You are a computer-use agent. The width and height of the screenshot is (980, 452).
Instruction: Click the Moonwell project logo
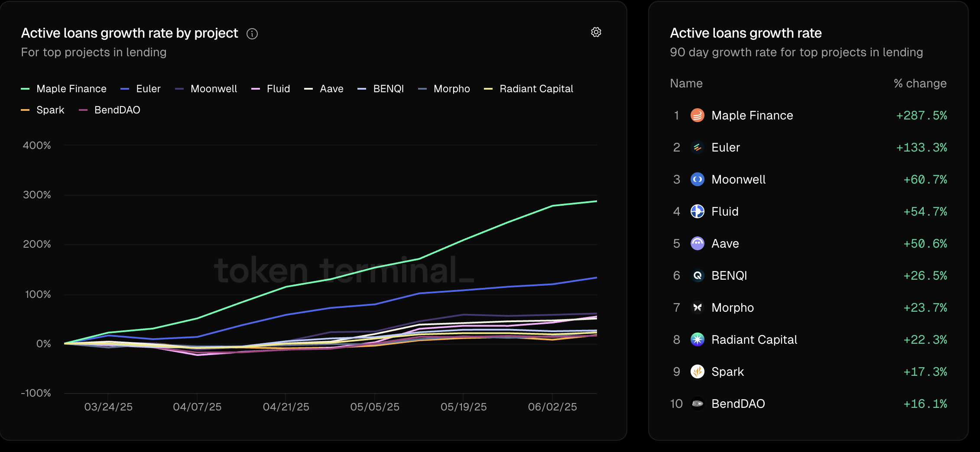coord(698,179)
